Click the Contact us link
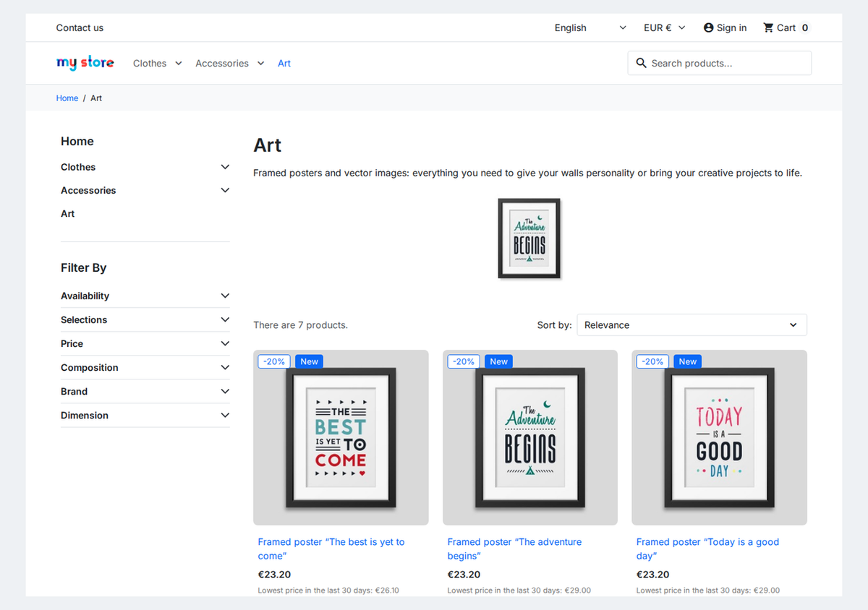Viewport: 868px width, 610px height. [80, 27]
